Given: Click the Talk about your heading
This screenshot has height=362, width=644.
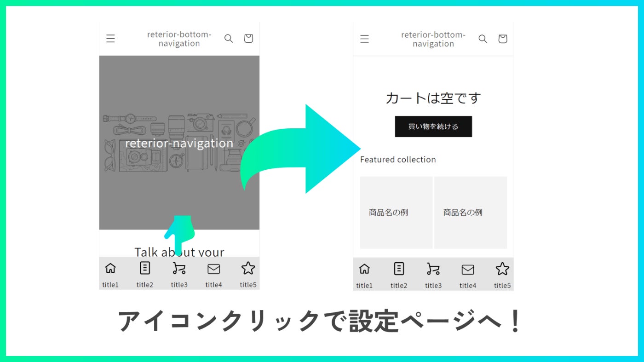Looking at the screenshot, I should click(x=179, y=252).
